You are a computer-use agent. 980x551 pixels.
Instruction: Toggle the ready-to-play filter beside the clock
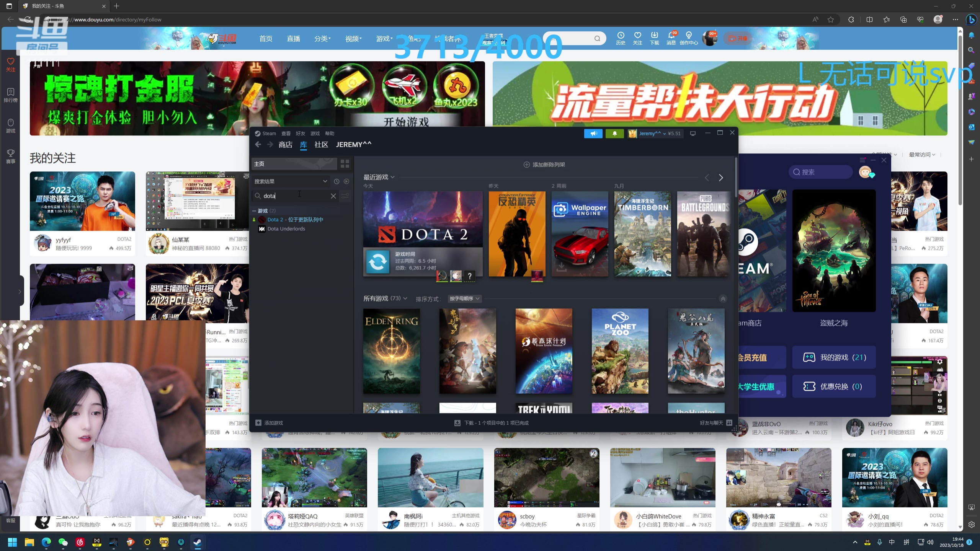[x=346, y=181]
